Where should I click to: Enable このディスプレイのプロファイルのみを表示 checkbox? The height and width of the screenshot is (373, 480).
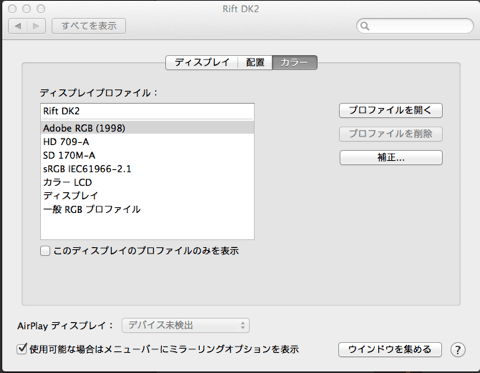pyautogui.click(x=45, y=251)
